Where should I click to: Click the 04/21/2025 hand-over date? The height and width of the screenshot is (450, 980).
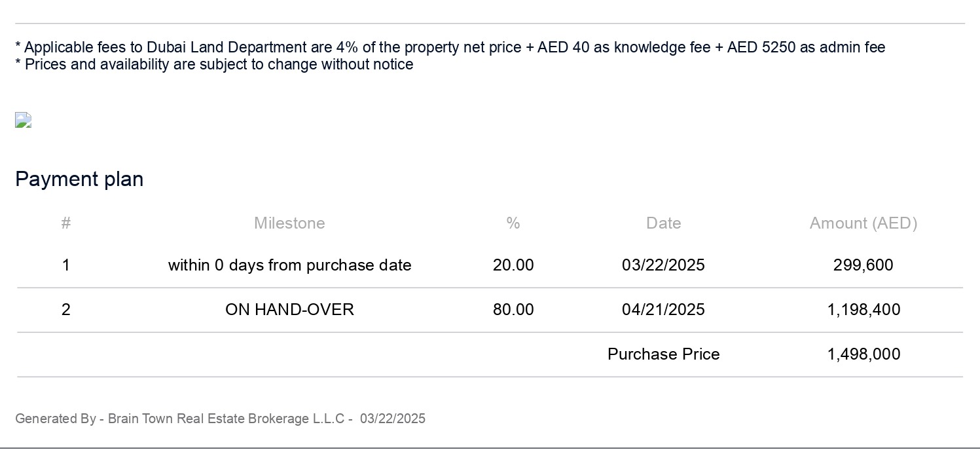[663, 310]
